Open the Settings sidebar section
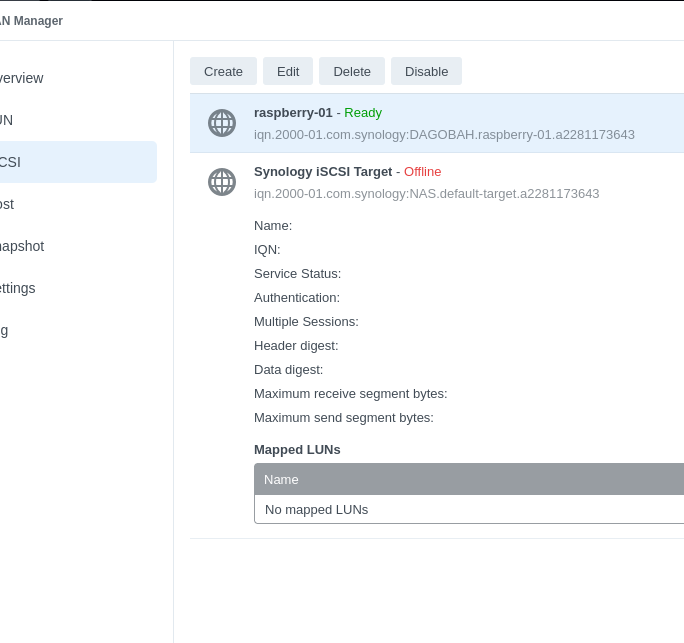Image resolution: width=684 pixels, height=643 pixels. point(17,288)
